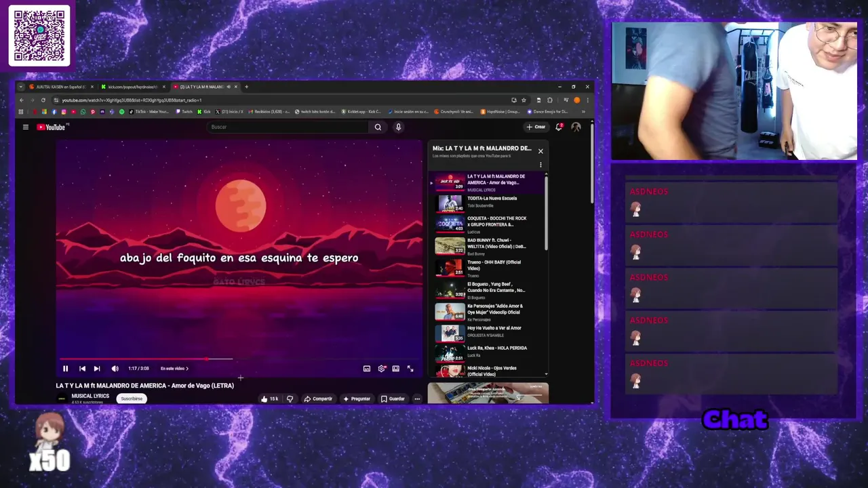Focus the YouTube 'Buscar' search box
Viewport: 868px width, 488px height.
click(288, 127)
